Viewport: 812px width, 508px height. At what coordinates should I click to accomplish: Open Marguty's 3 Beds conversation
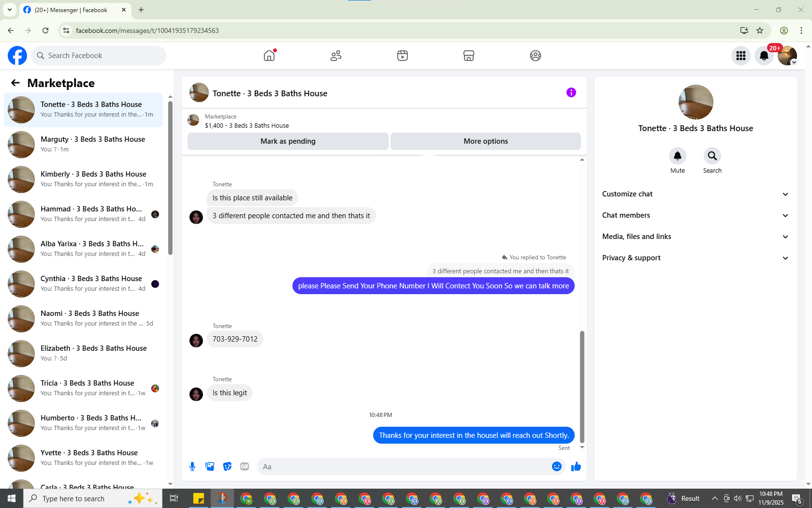83,145
